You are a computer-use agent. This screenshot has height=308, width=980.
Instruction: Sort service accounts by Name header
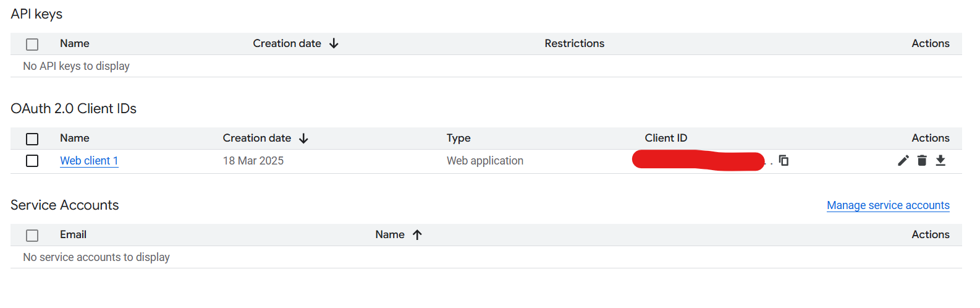point(390,234)
